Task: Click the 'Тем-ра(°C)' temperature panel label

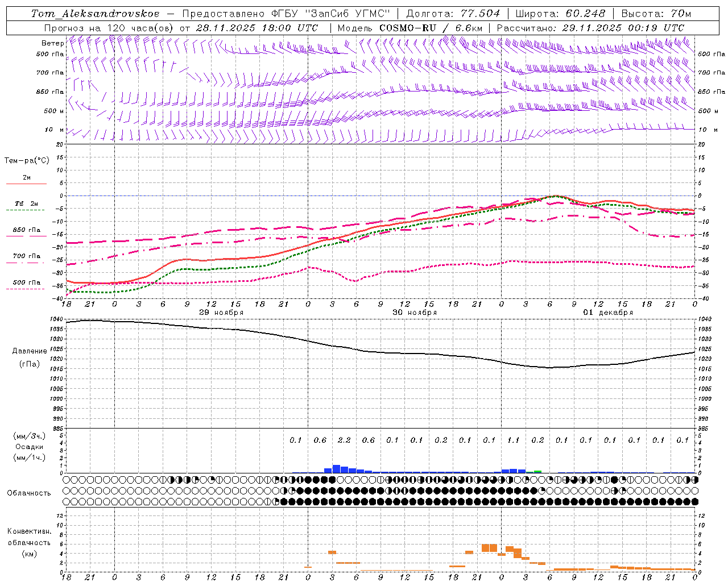Action: (27, 161)
